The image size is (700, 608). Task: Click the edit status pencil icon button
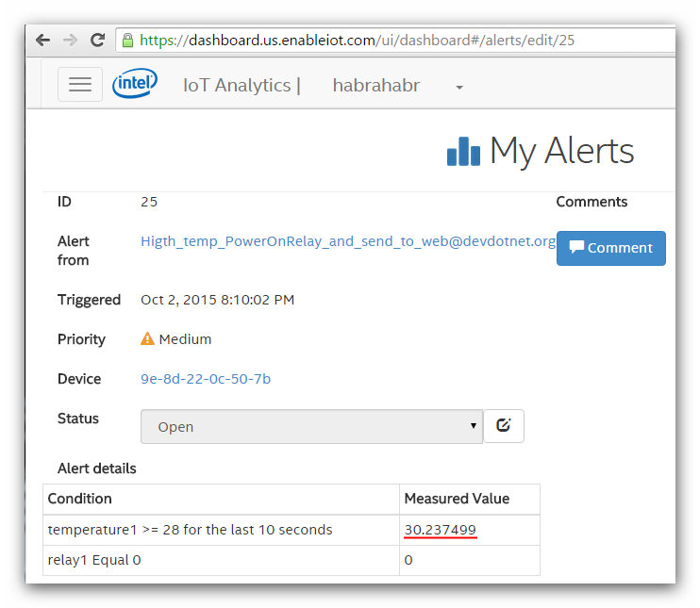coord(504,426)
